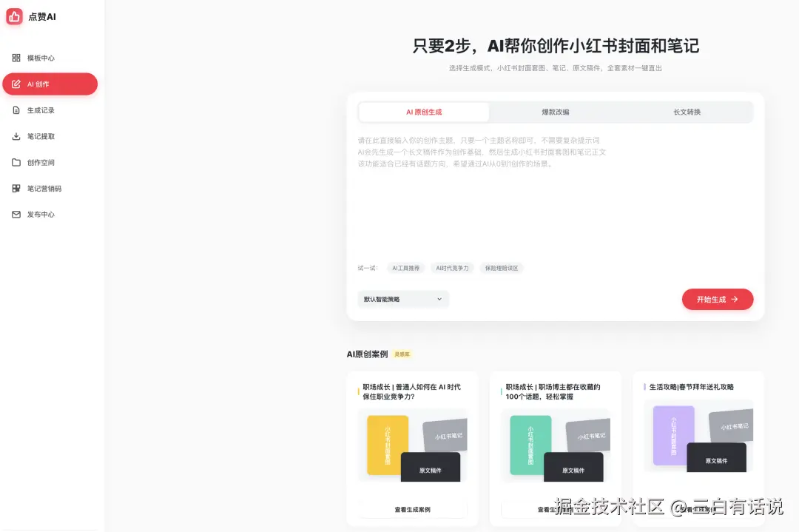Select the 模板中心 icon in the sidebar

[16, 58]
